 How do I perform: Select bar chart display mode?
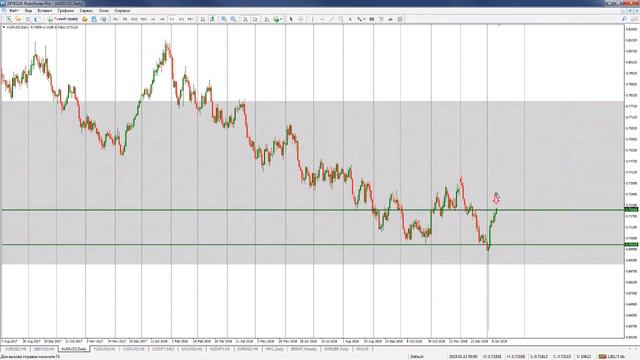203,19
